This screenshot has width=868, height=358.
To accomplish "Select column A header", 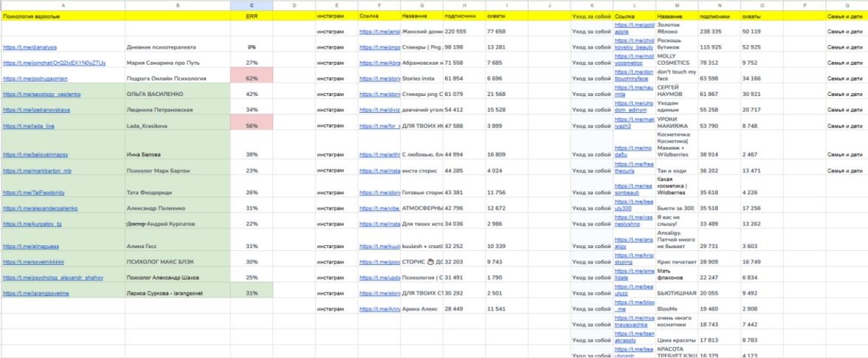I will (x=63, y=5).
